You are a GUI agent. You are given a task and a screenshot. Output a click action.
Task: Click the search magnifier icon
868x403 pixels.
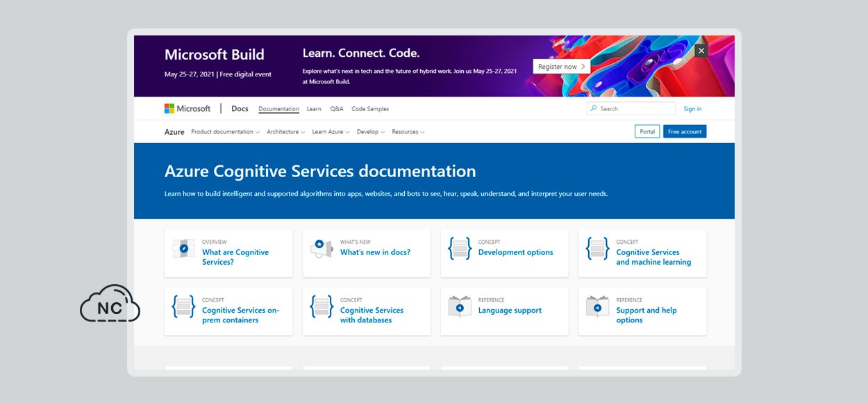click(594, 108)
